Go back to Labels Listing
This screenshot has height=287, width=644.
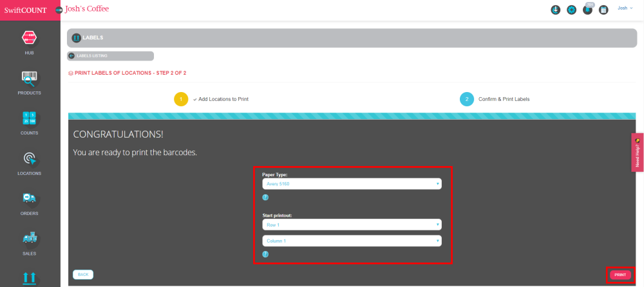111,56
